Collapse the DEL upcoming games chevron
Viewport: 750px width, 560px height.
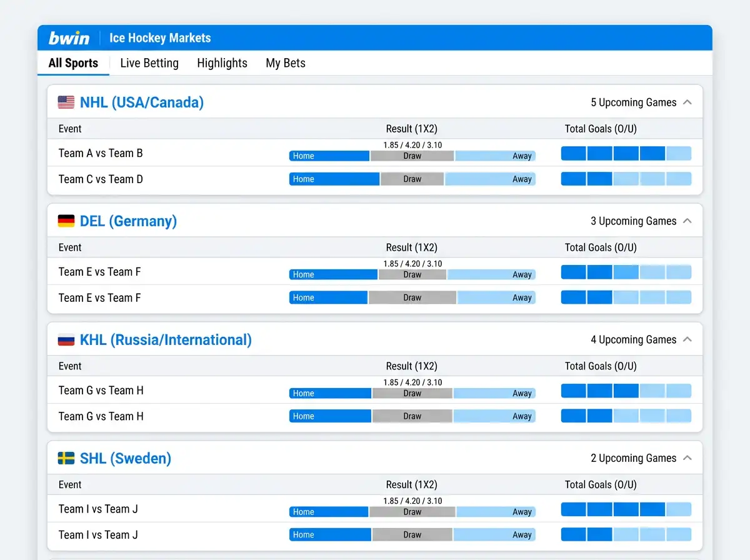click(687, 221)
